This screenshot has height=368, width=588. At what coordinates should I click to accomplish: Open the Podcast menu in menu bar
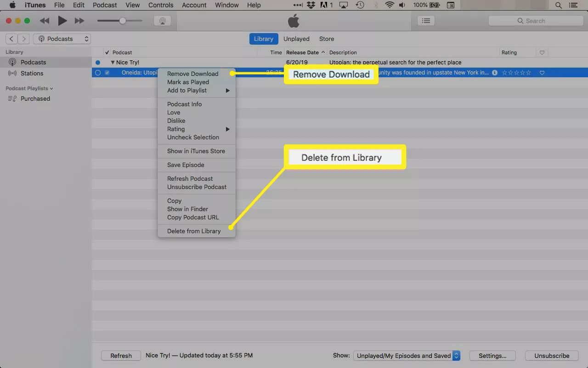coord(105,5)
